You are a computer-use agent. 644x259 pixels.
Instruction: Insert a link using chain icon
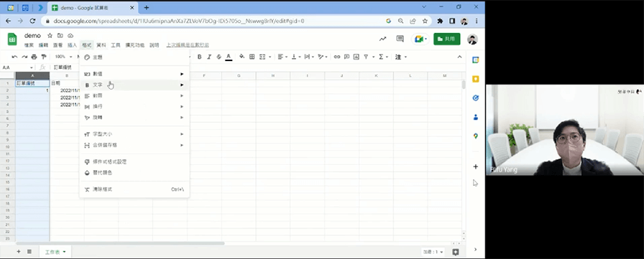(337, 57)
